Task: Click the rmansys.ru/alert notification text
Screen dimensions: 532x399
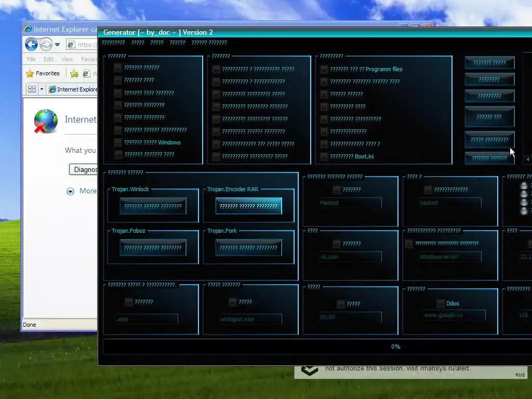Action: tap(397, 368)
